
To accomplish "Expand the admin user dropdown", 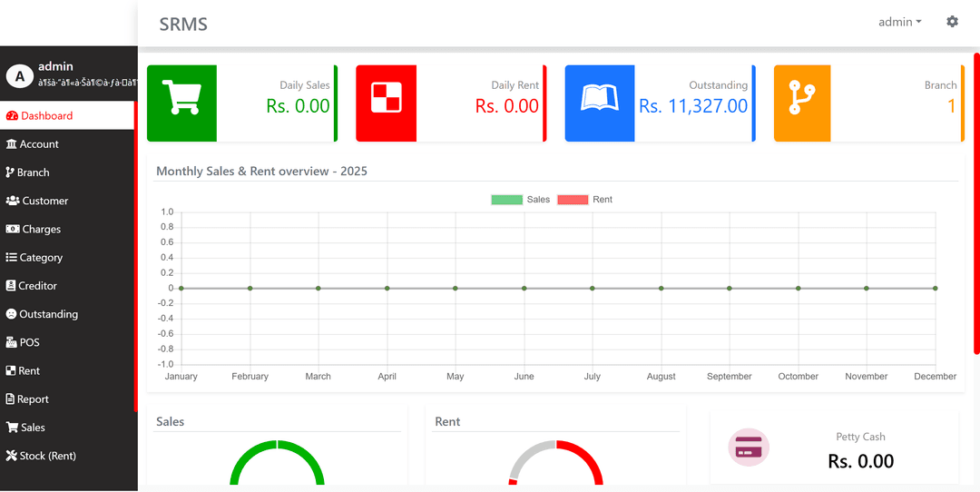I will (x=900, y=22).
